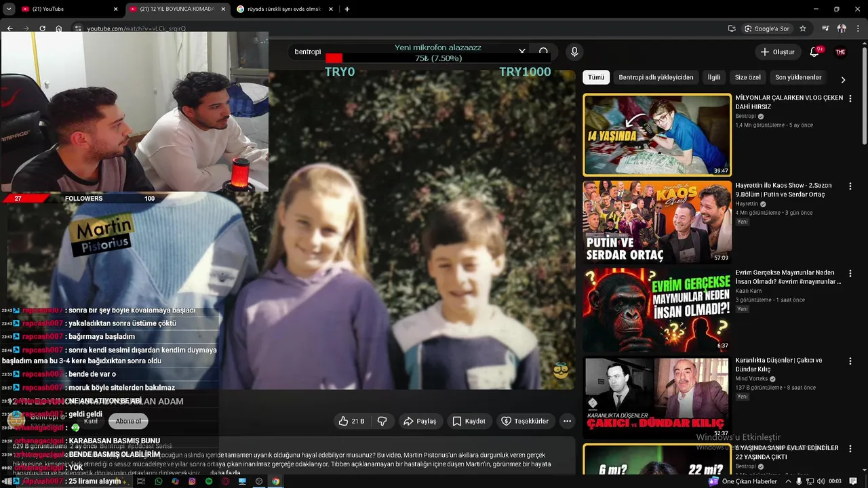Image resolution: width=868 pixels, height=488 pixels.
Task: Open Chrome from the taskbar
Action: pyautogui.click(x=276, y=481)
